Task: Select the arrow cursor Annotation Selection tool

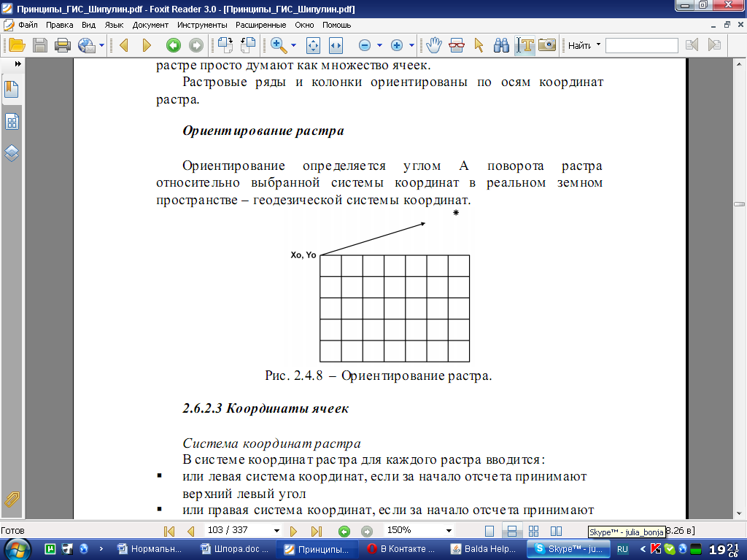Action: (x=479, y=45)
